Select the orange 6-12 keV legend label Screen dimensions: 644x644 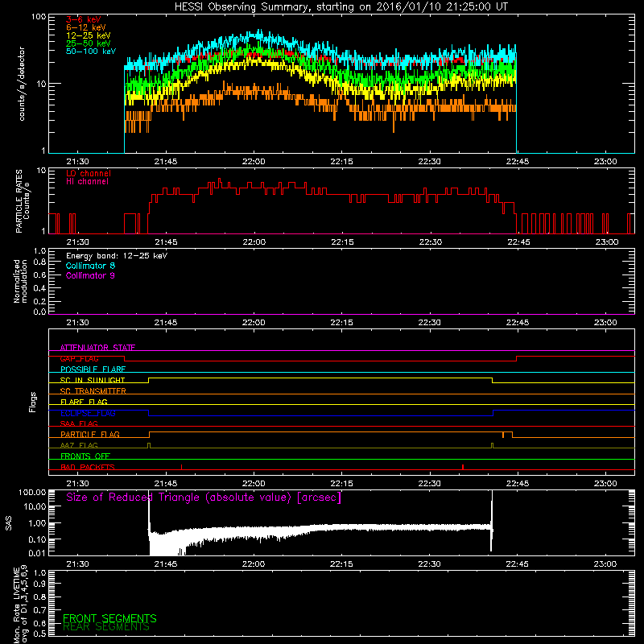click(x=86, y=27)
